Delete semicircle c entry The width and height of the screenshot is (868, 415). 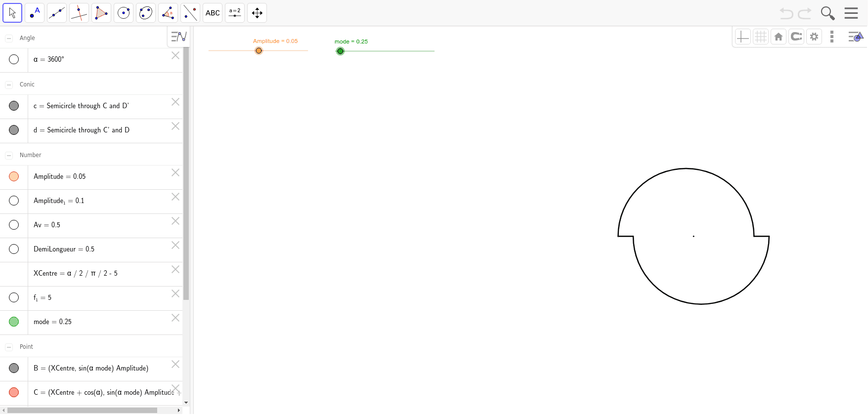point(175,102)
